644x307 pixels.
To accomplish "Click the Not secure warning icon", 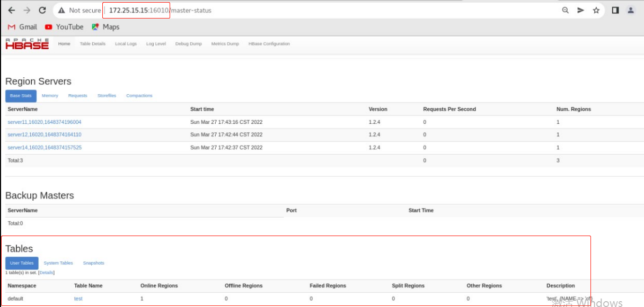I will (x=62, y=10).
